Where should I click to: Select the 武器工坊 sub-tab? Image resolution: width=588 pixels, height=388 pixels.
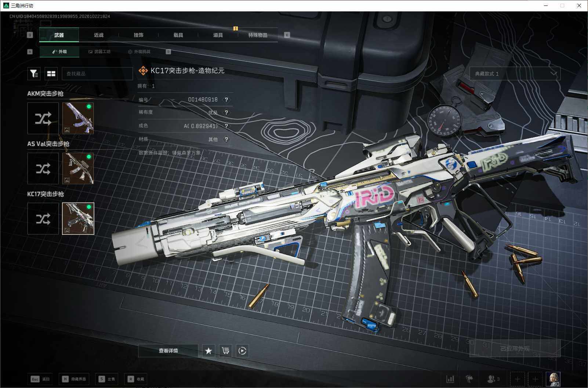point(99,51)
